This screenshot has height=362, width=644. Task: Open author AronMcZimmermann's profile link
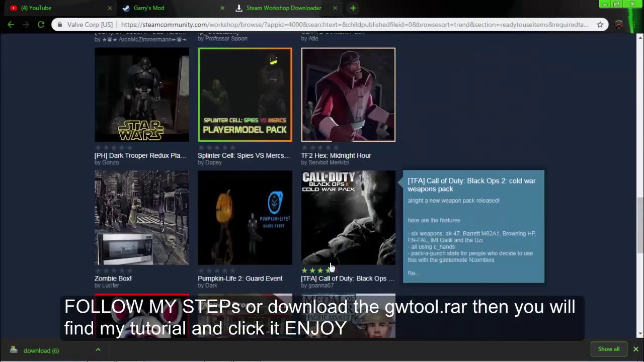point(144,39)
